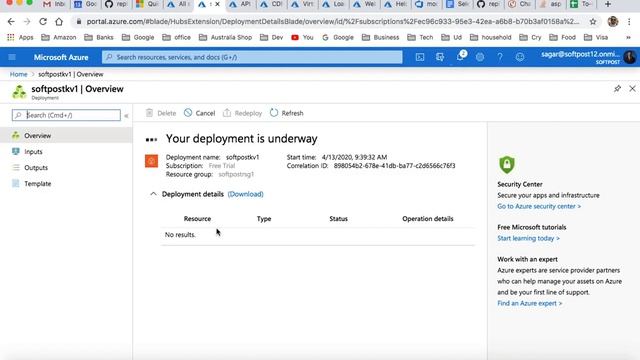Switch to the 'All r' Azure tab
This screenshot has height=360, width=640.
179,4
